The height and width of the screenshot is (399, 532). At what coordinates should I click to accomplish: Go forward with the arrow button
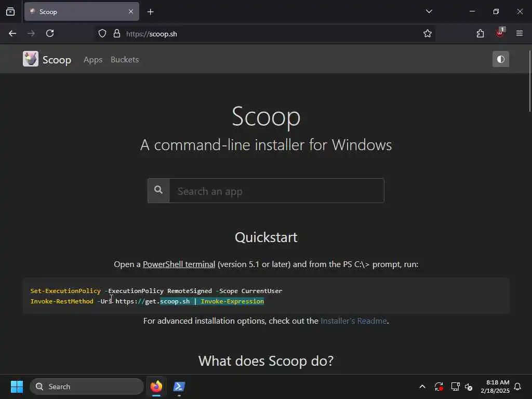click(x=31, y=34)
